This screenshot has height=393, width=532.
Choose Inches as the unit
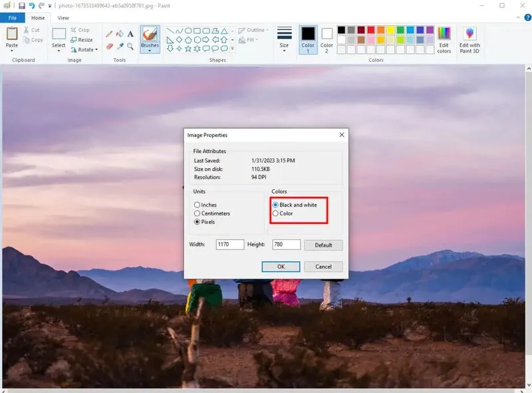pos(197,205)
